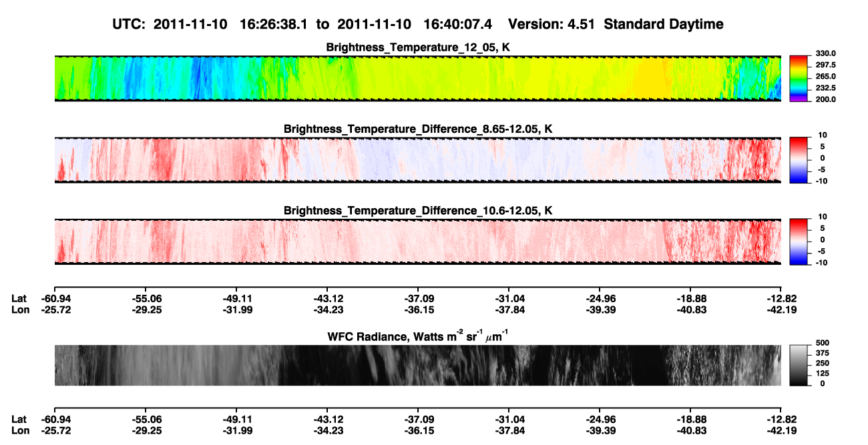
Task: Click the 'Lat' row label under the WFC Radiance panel
Action: click(19, 419)
